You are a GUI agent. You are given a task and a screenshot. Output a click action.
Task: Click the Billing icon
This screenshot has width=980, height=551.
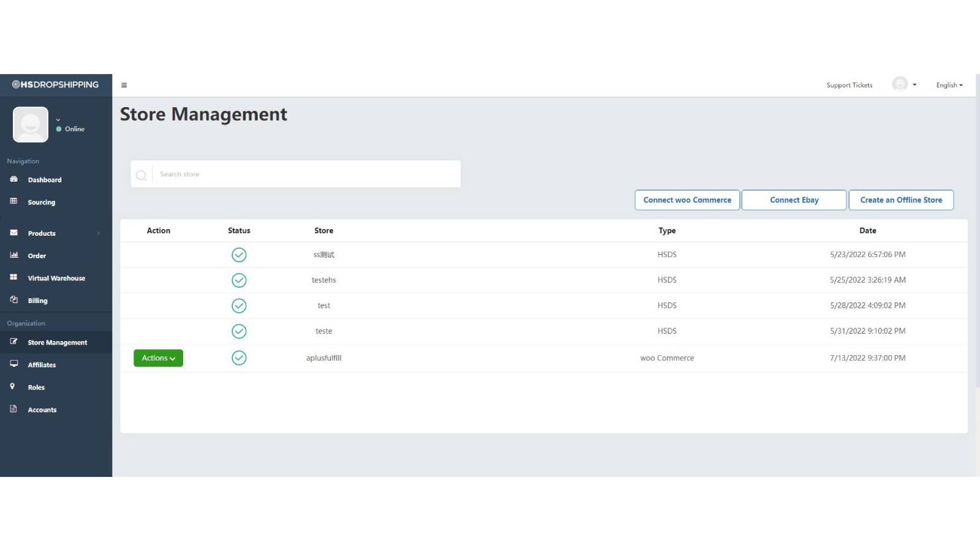(13, 299)
